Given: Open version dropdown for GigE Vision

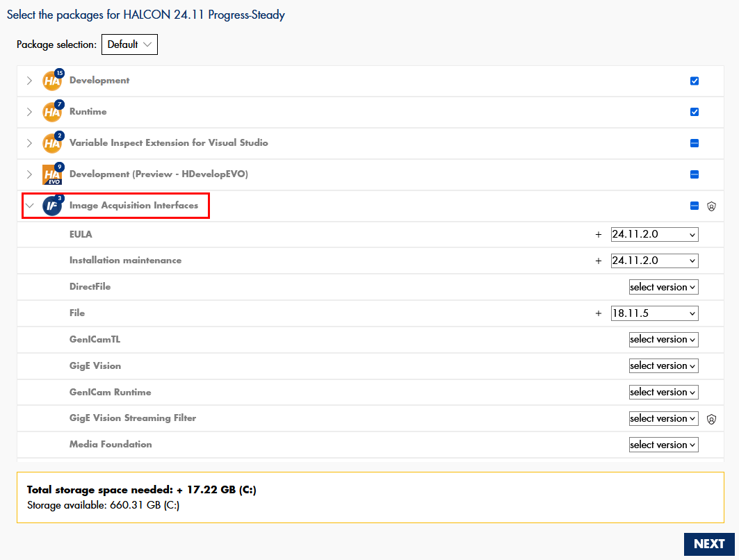Looking at the screenshot, I should (x=663, y=366).
